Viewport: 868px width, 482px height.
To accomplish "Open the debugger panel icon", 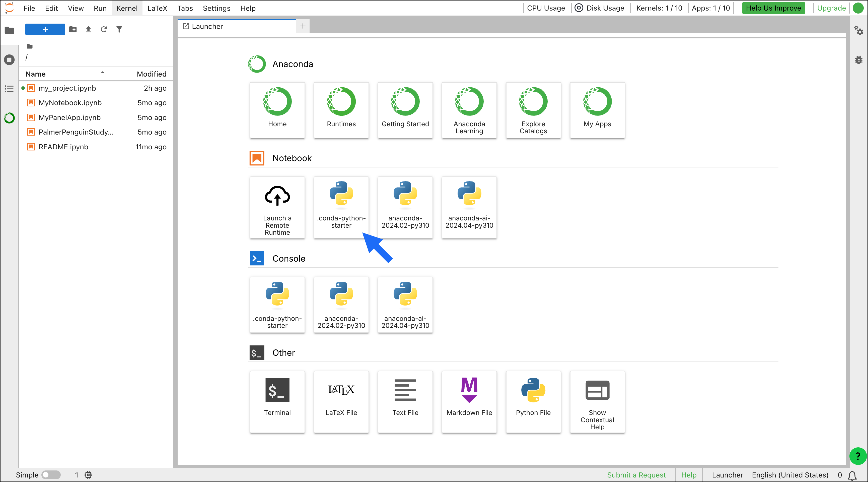I will pos(858,60).
